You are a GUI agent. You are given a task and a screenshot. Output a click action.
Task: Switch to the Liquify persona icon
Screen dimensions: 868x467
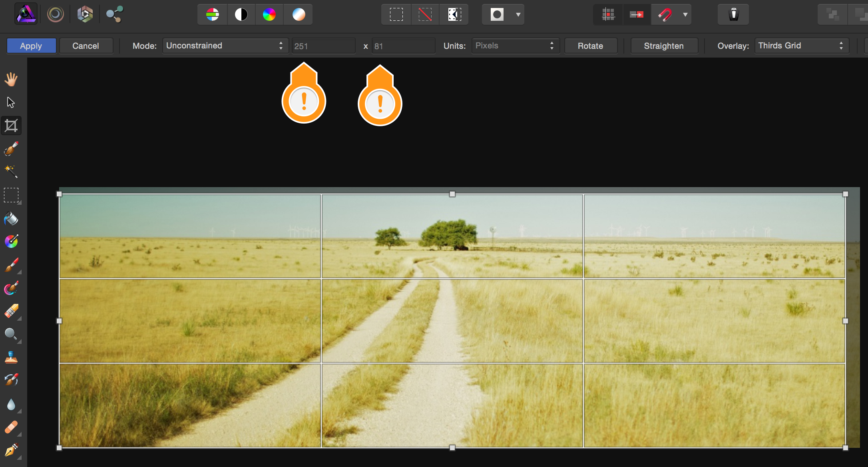pyautogui.click(x=56, y=14)
